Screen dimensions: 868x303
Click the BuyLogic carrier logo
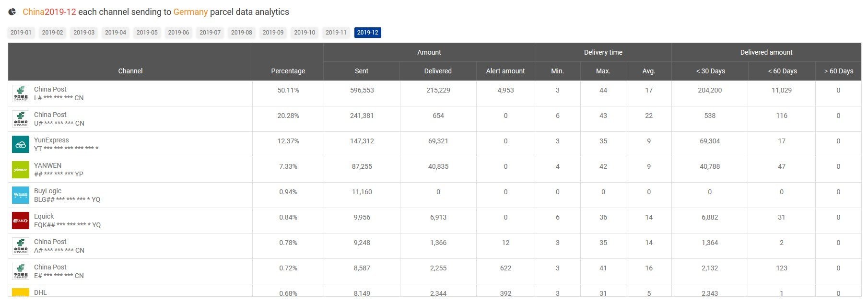(x=21, y=195)
